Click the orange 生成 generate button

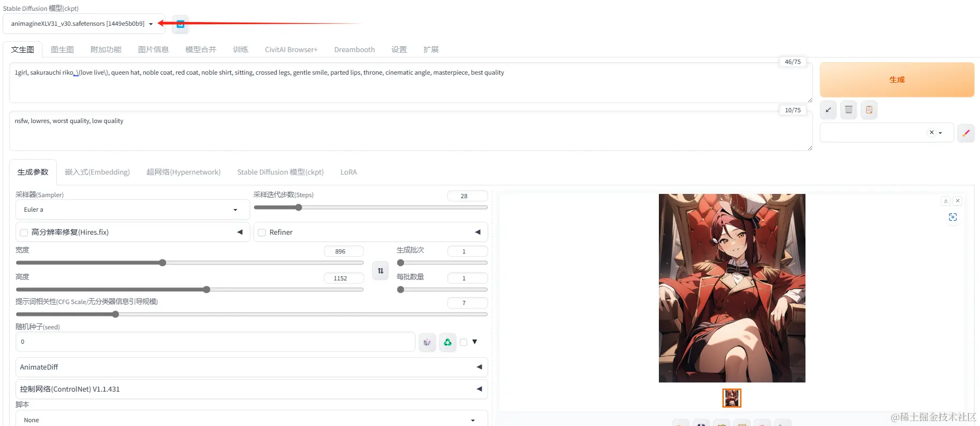[897, 80]
